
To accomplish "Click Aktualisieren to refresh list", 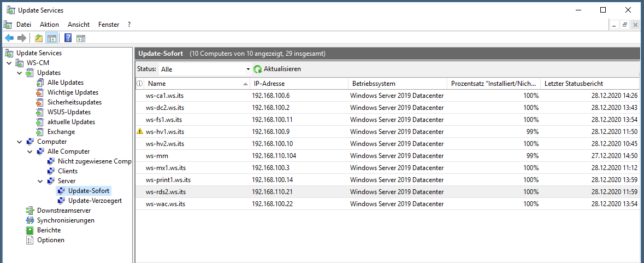I will (x=282, y=69).
